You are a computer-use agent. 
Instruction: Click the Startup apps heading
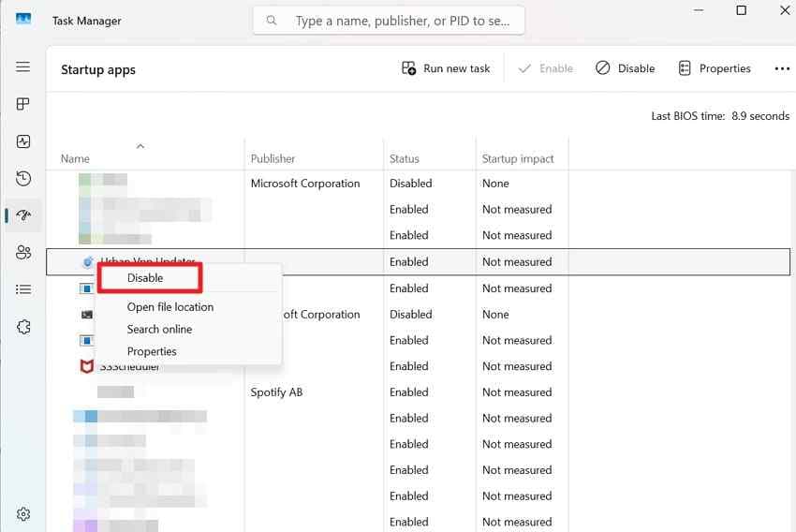98,69
